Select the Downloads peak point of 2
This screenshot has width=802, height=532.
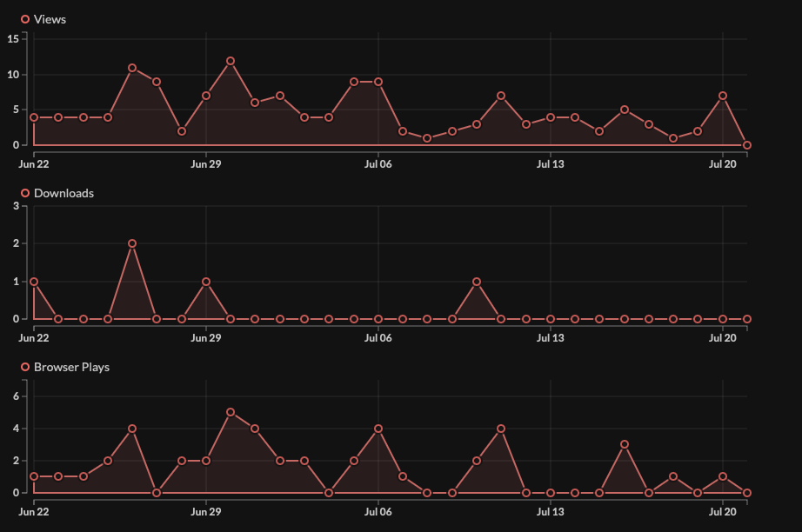coord(132,243)
